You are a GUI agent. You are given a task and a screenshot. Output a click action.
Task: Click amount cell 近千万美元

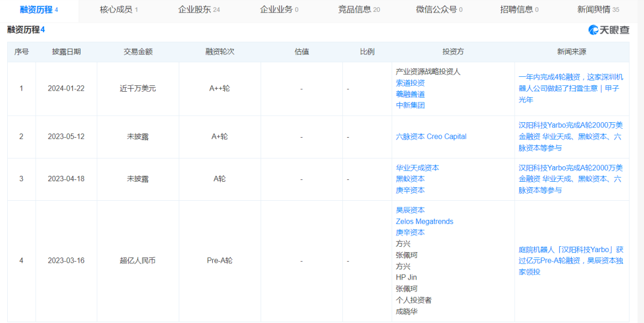tap(138, 89)
